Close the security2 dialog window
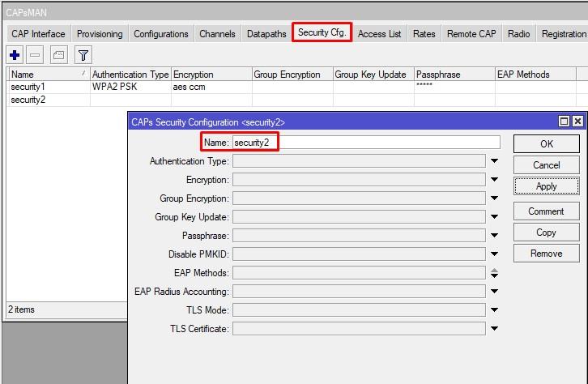Image resolution: width=588 pixels, height=384 pixels. point(577,122)
